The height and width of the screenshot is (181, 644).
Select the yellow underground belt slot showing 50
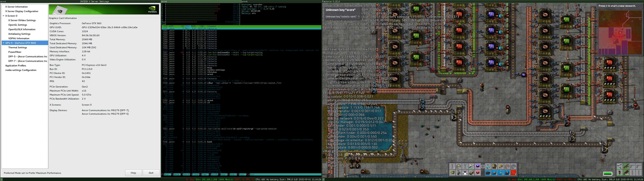(x=459, y=166)
